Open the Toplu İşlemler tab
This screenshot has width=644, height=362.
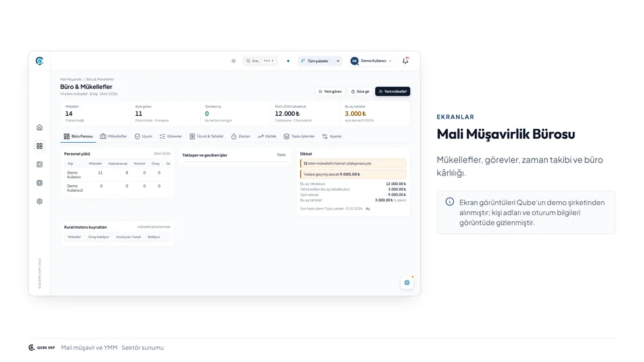299,136
